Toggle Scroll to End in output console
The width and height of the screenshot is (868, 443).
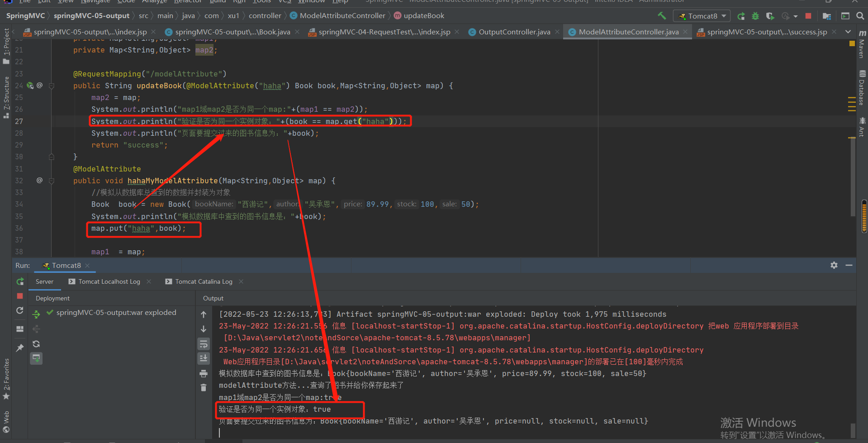[204, 359]
